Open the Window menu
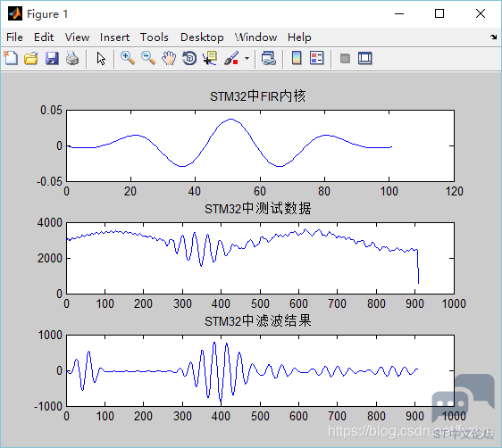Viewport: 502px width, 448px height. pyautogui.click(x=255, y=37)
